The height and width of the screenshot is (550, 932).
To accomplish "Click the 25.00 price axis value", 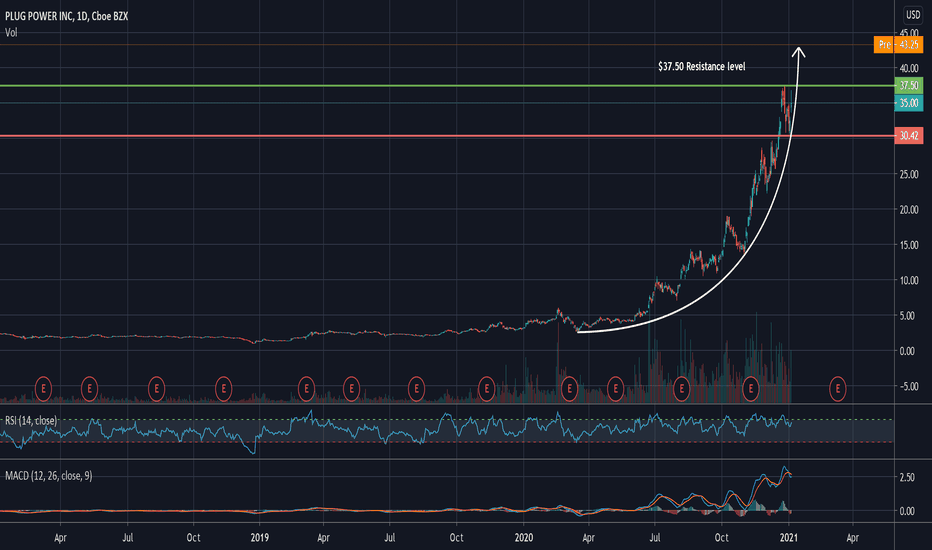I will pos(908,174).
